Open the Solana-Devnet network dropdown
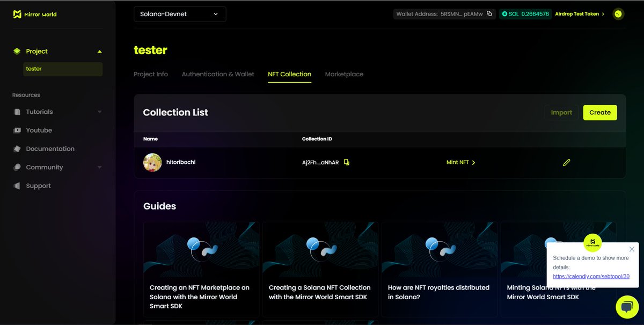The image size is (644, 325). [x=180, y=14]
